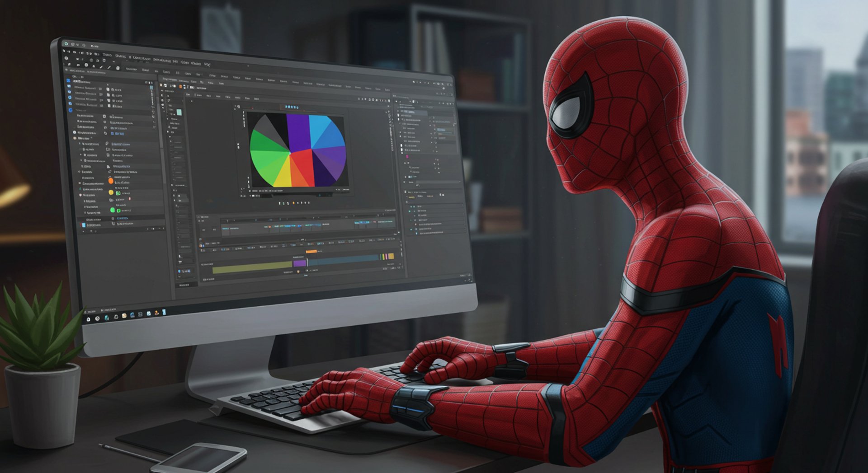Click the green circle swatch in left panel

[113, 210]
